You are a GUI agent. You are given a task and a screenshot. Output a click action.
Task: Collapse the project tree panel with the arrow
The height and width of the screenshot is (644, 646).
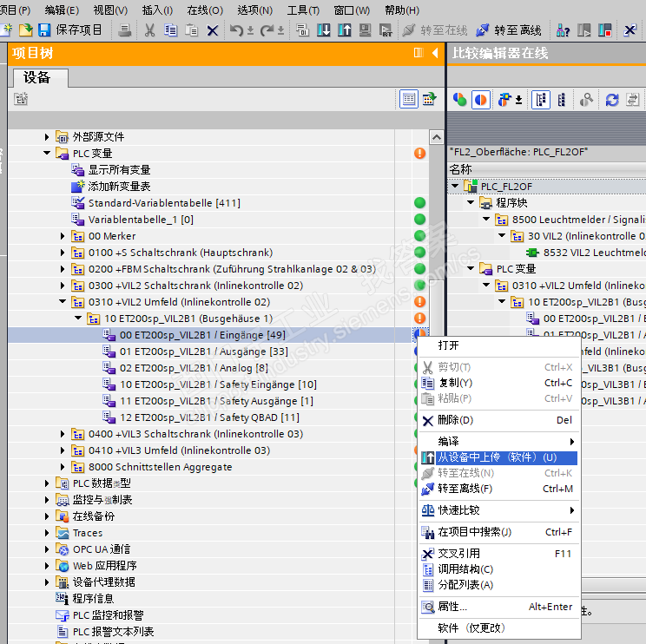[435, 54]
